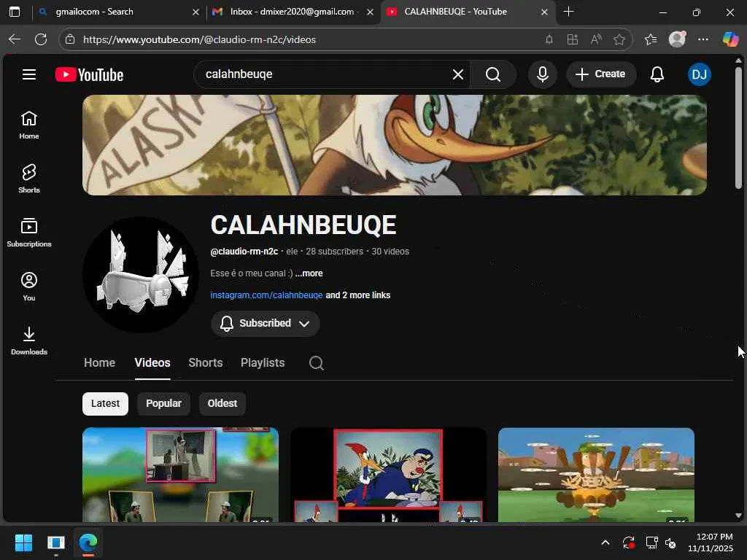Open the Copilot icon in Edge
The height and width of the screenshot is (560, 747).
(x=730, y=39)
